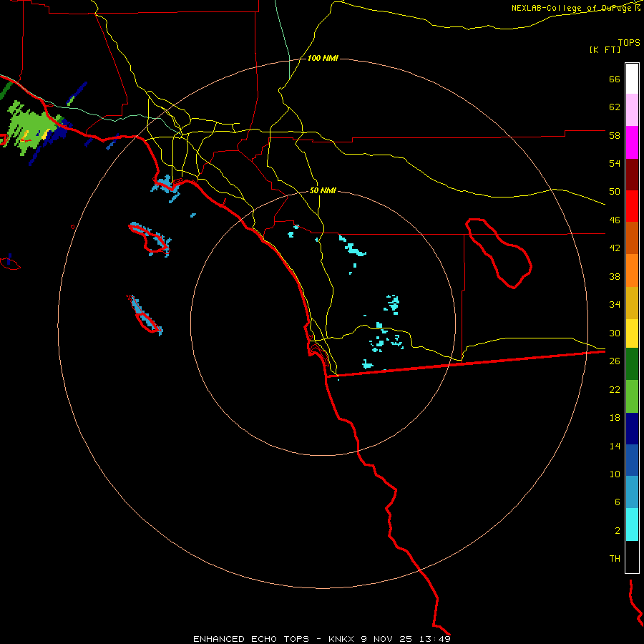Click the navy swatch between 18 and 14
The image size is (644, 644).
(632, 429)
